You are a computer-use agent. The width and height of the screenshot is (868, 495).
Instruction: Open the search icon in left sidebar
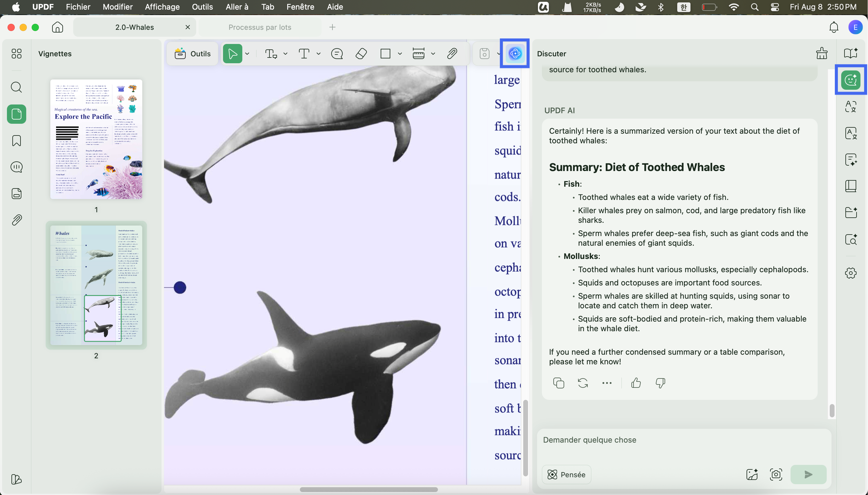16,87
